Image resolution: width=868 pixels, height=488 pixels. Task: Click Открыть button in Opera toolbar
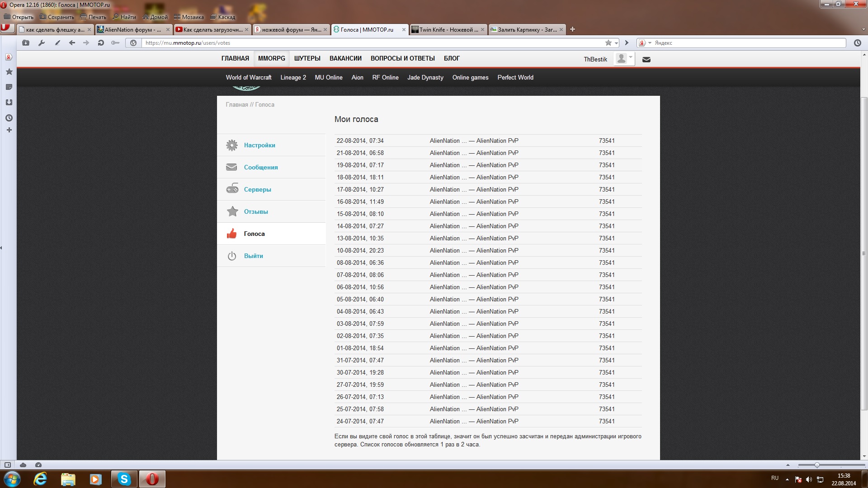(x=19, y=17)
